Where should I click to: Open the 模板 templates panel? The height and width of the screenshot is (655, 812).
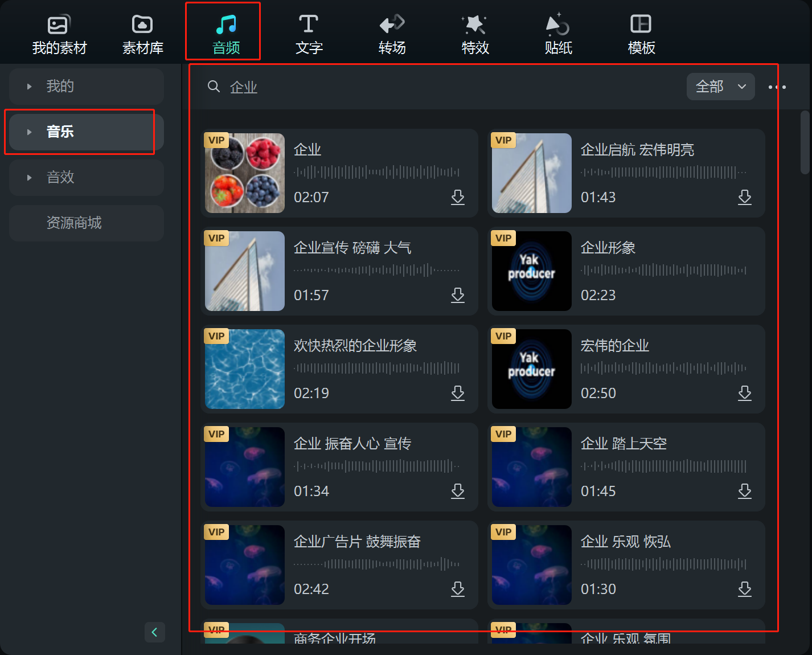641,31
